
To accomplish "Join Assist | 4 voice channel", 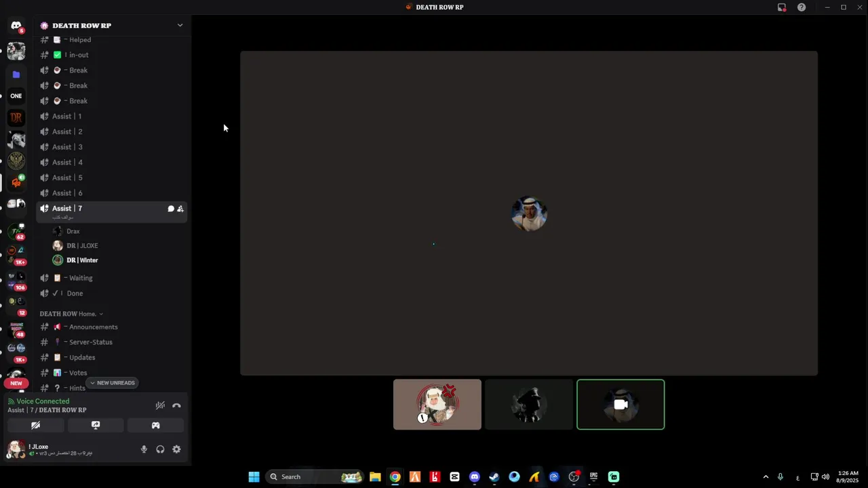I will pos(111,162).
